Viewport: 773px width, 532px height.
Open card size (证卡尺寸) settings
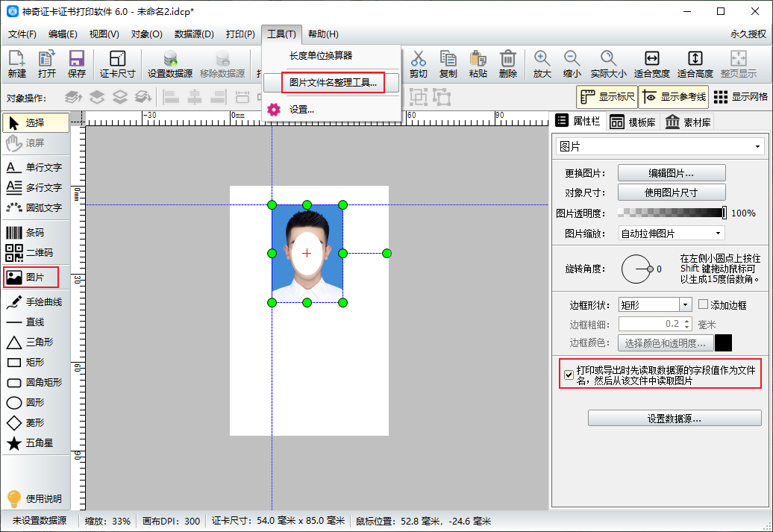(x=118, y=64)
